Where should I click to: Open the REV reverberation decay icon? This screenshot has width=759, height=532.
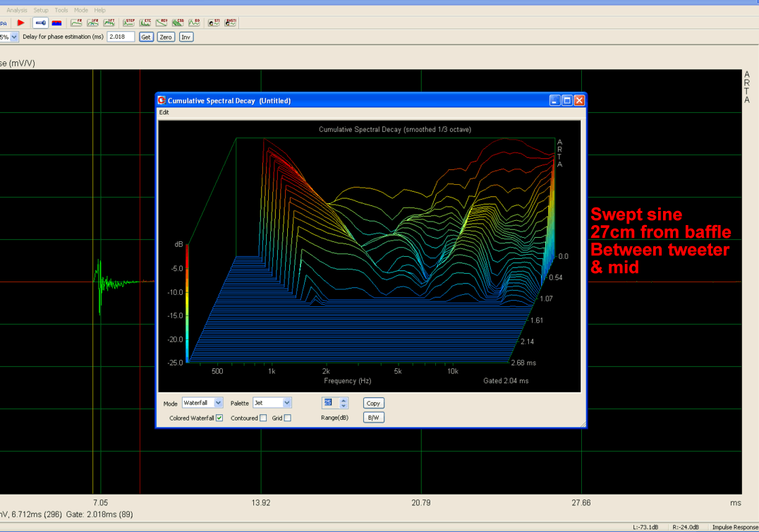coord(162,23)
